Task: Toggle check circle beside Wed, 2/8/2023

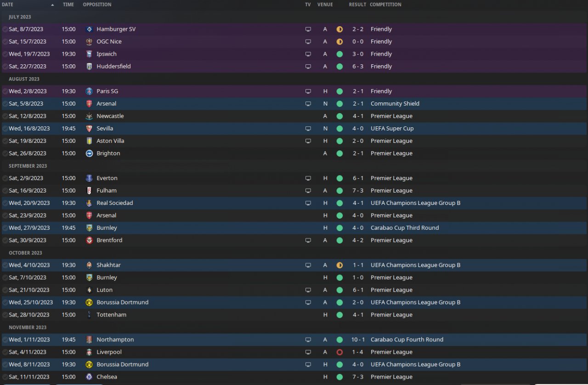Action: [5, 91]
